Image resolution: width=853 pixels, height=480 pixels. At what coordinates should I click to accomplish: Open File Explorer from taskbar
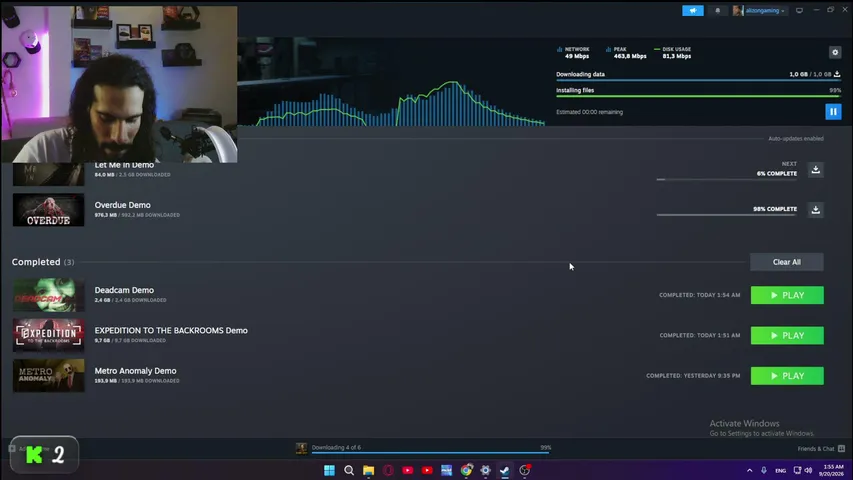(368, 470)
